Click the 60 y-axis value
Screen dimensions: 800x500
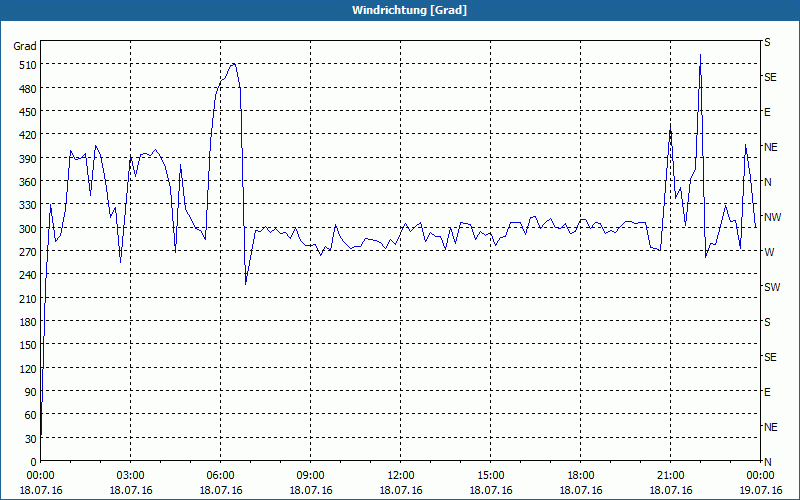31,416
